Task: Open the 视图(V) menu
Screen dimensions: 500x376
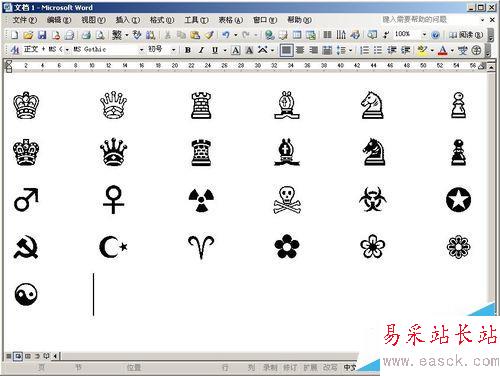Action: tap(93, 20)
